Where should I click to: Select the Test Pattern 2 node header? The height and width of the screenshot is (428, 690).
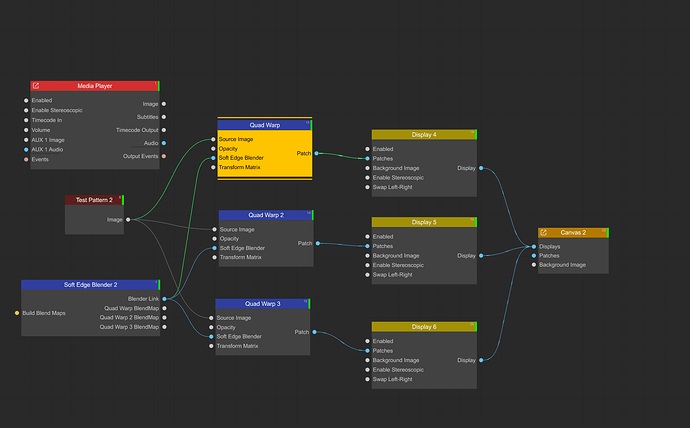click(94, 200)
